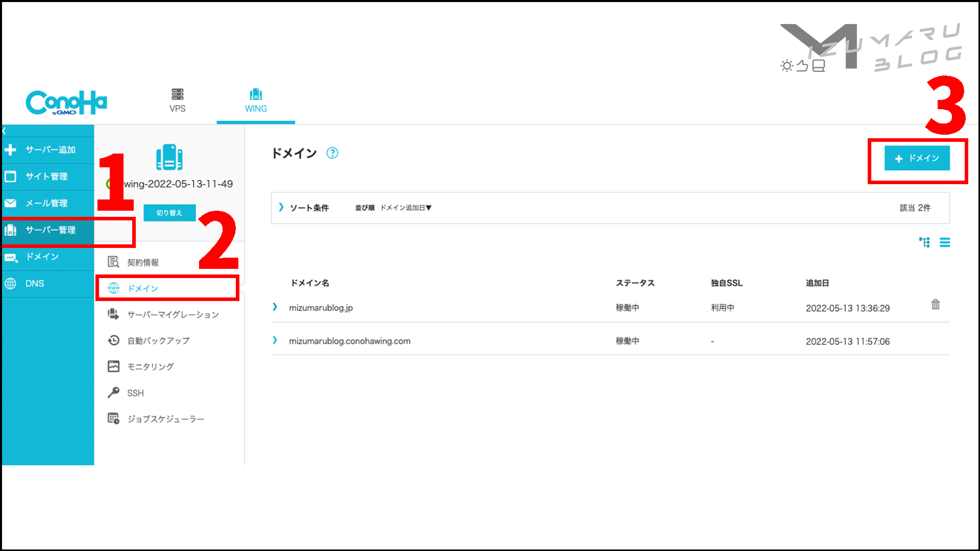Switch to tree view icon
This screenshot has width=980, height=551.
924,242
